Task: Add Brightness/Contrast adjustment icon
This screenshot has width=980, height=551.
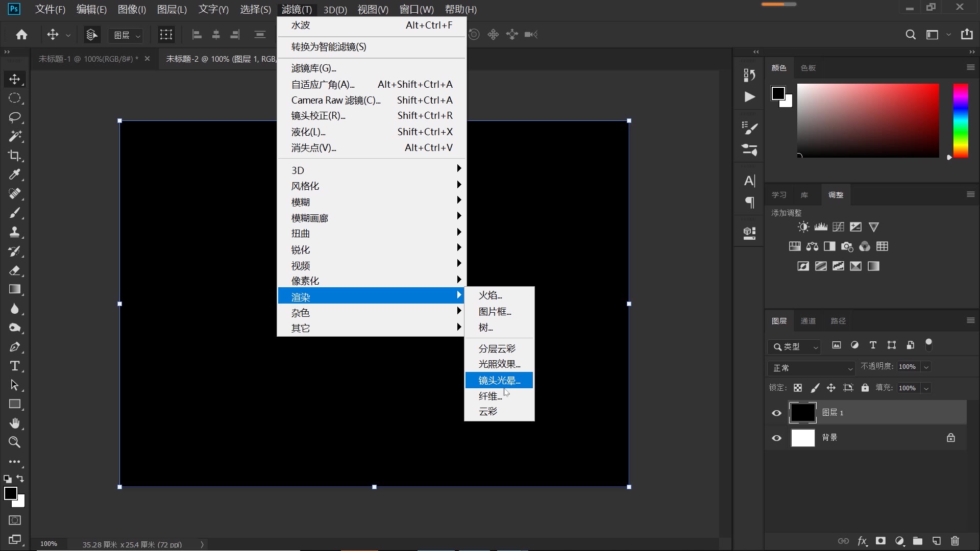Action: pyautogui.click(x=803, y=227)
